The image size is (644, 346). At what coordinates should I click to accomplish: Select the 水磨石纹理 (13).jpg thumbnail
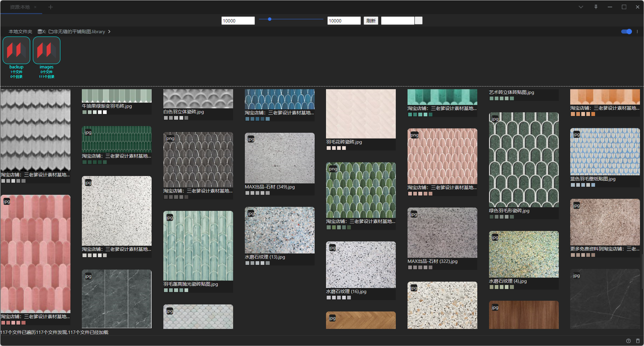click(279, 230)
